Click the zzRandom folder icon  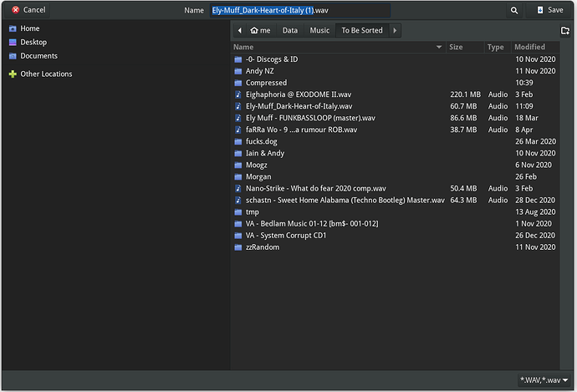[238, 247]
